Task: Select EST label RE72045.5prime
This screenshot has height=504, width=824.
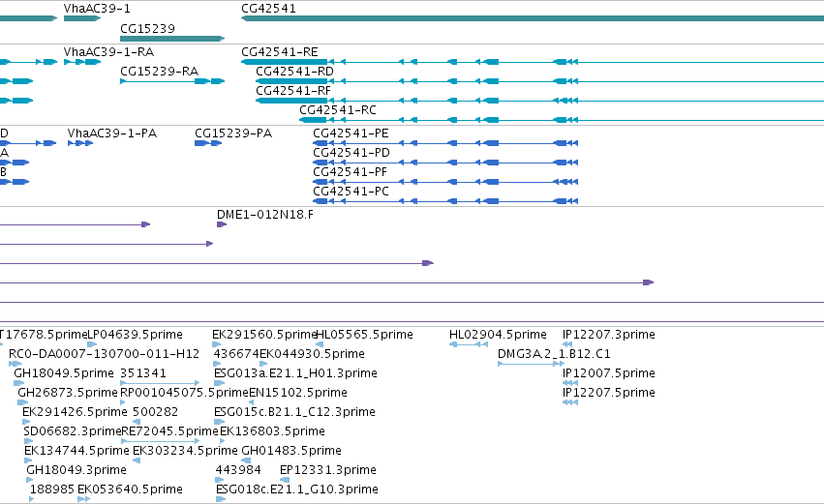Action: click(x=169, y=432)
